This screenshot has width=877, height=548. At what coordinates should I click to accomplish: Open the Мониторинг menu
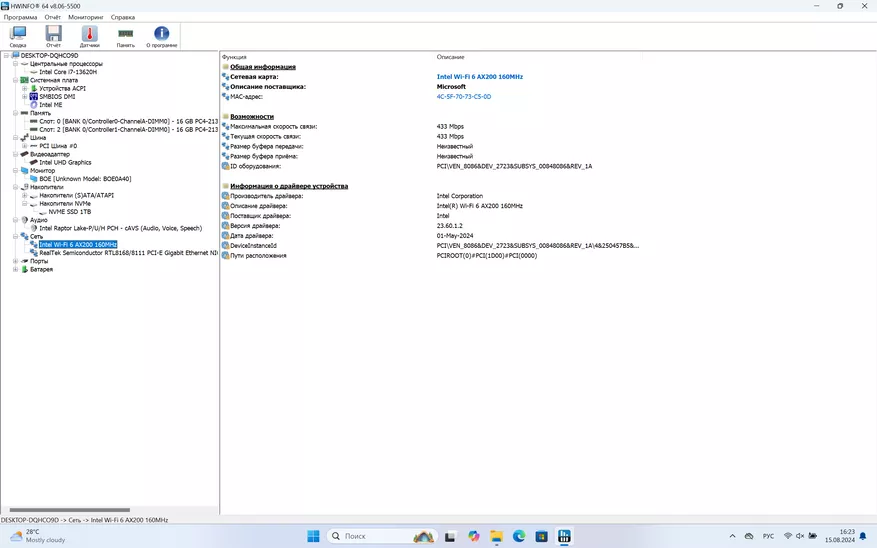[x=86, y=17]
